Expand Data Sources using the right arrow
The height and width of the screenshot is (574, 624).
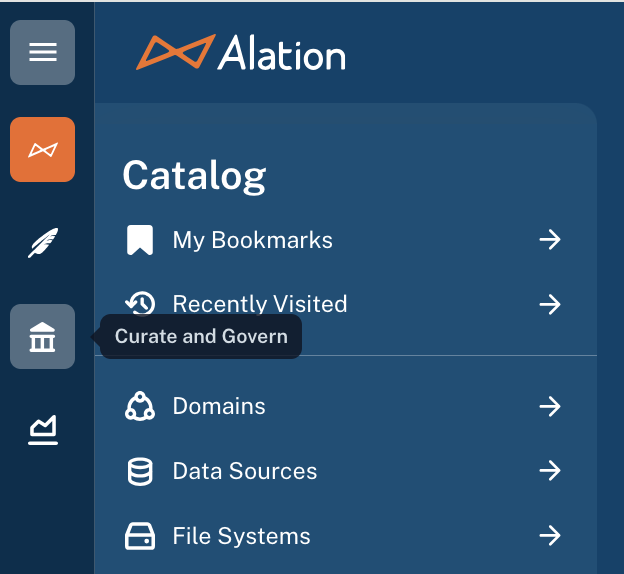[550, 471]
